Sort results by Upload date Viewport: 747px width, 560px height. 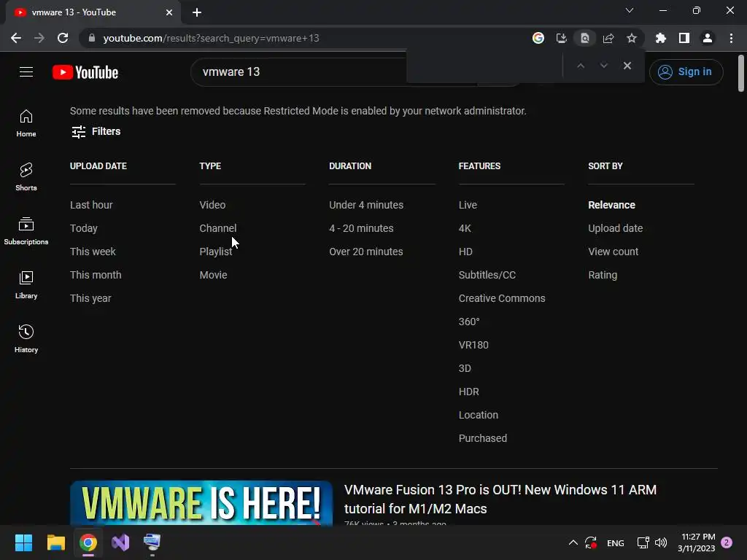tap(615, 228)
